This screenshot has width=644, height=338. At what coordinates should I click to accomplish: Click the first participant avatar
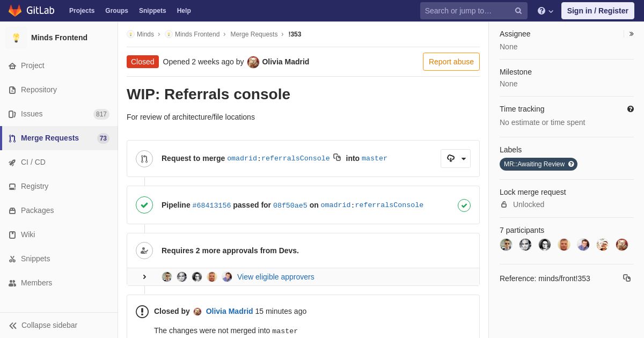point(506,245)
